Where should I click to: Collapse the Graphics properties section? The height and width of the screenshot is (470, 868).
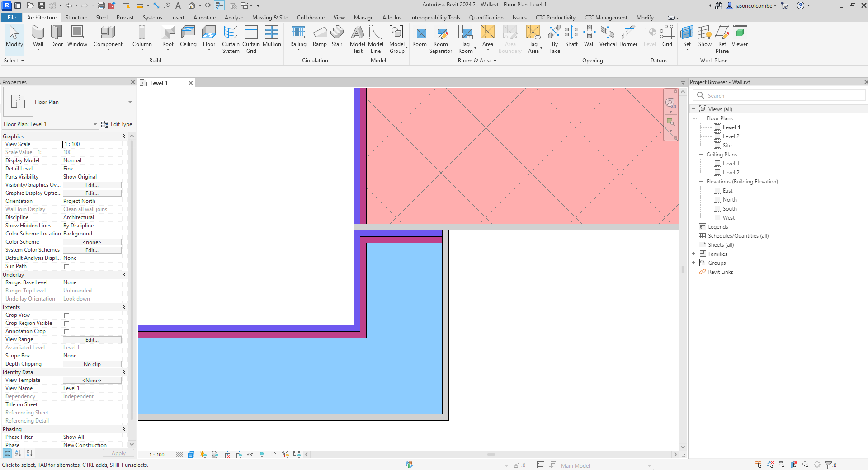tap(123, 136)
